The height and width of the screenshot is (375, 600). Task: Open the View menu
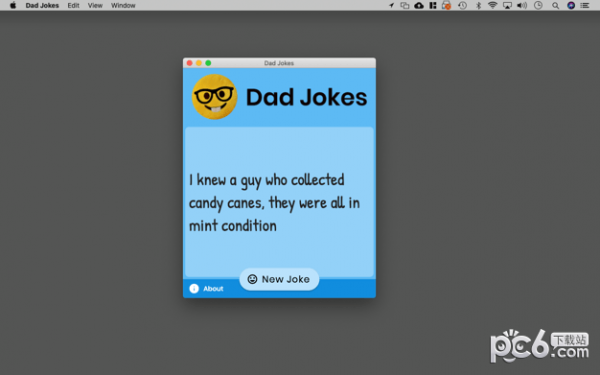tap(95, 5)
